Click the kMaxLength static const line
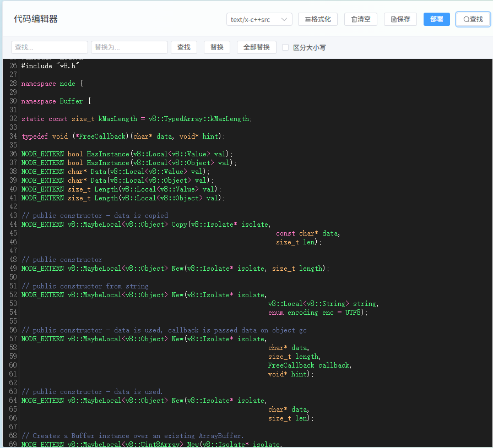Viewport: 493px width, 448px height. (x=137, y=119)
